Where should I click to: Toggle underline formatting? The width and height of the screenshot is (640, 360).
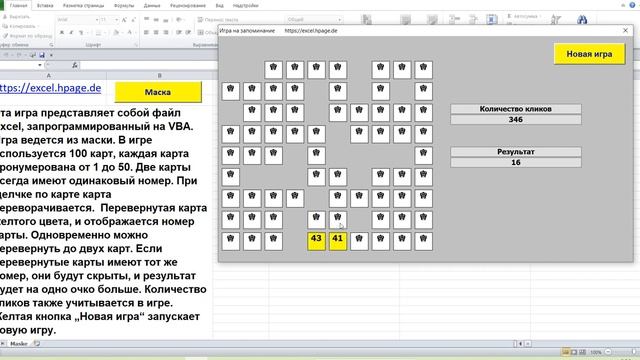80,32
